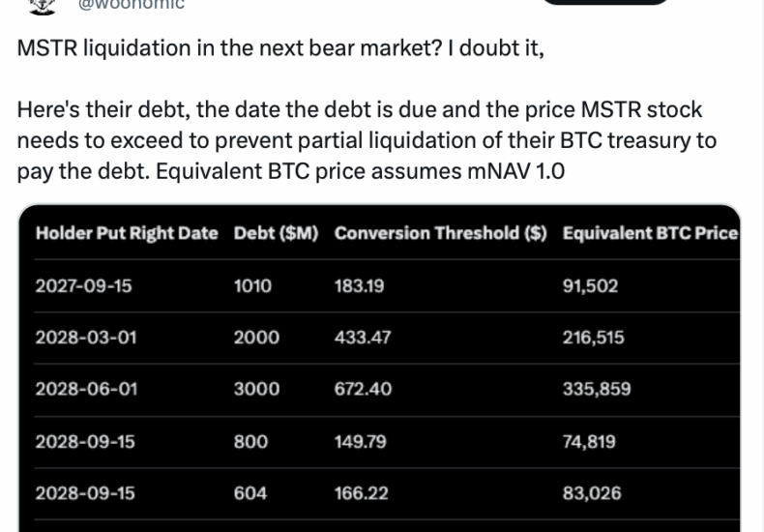Click the 2028-03-01 date cell

click(x=85, y=338)
